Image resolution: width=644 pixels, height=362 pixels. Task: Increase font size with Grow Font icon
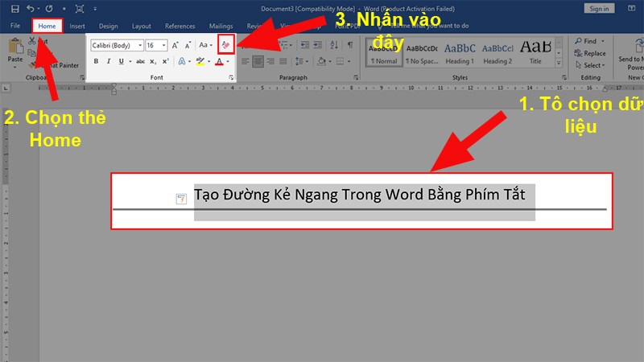coord(175,46)
